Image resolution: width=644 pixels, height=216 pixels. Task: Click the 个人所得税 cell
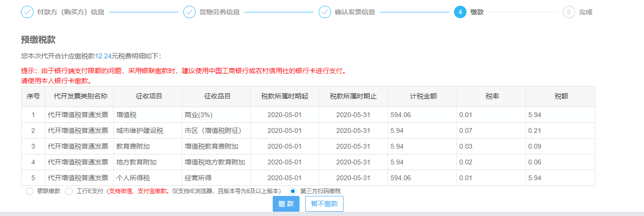click(148, 178)
